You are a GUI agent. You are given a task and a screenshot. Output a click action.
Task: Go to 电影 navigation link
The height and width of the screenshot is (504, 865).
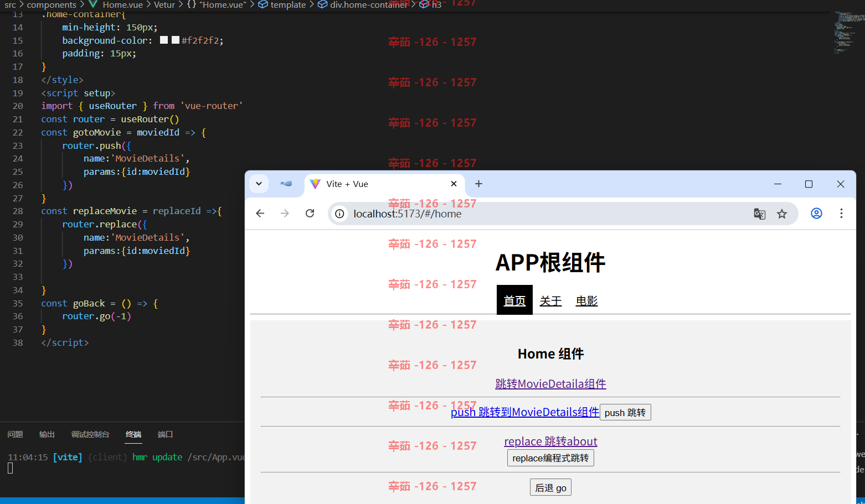(x=586, y=301)
